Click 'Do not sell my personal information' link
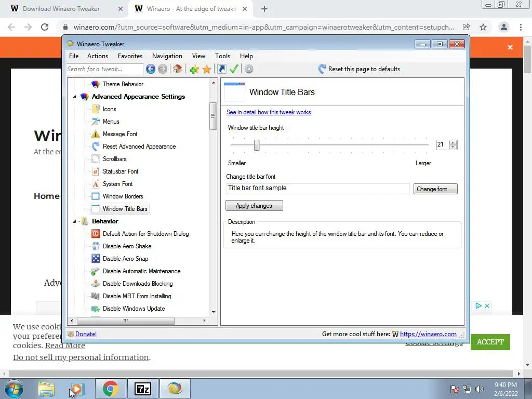This screenshot has width=532, height=399. point(81,357)
